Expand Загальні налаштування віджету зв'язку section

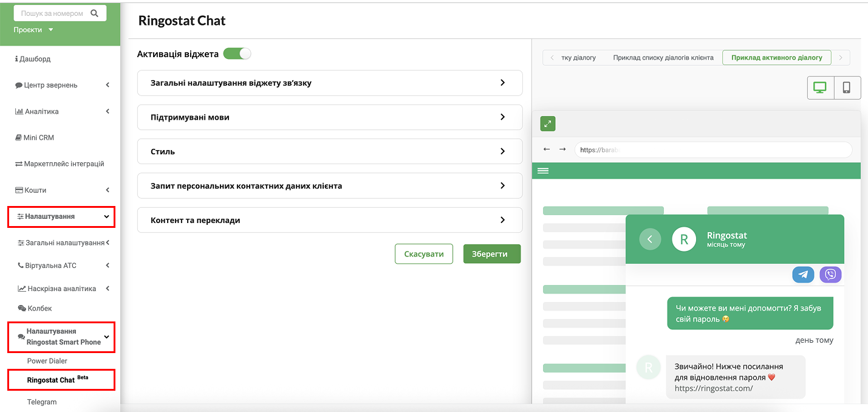(x=330, y=83)
